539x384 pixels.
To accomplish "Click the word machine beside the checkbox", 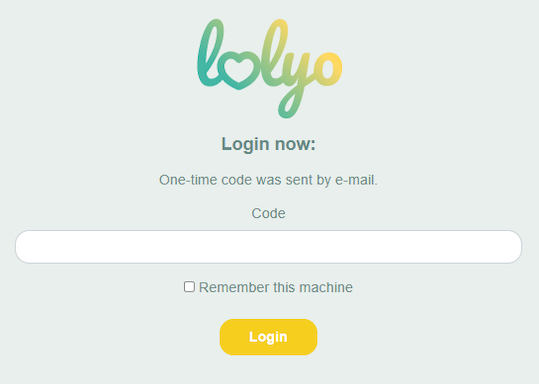I will click(x=326, y=287).
